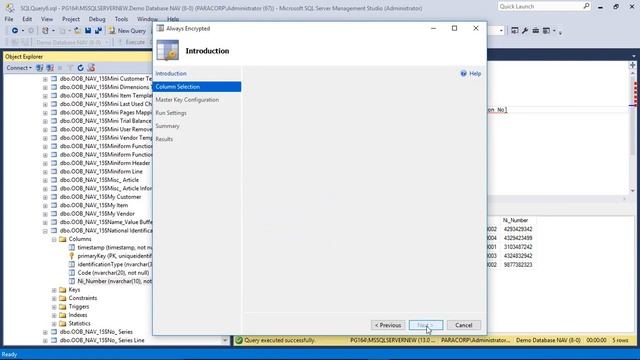Viewport: 640px width, 360px height.
Task: Select Run Settings wizard step
Action: click(x=171, y=113)
